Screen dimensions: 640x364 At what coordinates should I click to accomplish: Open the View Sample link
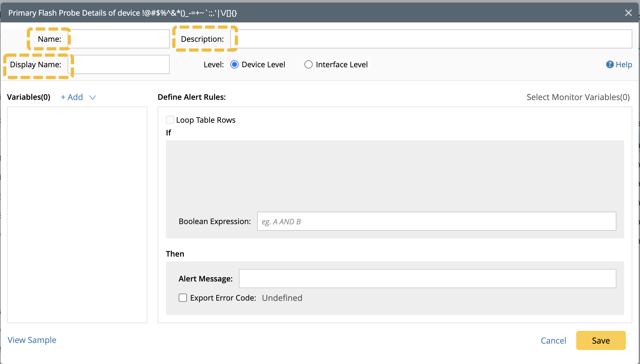pyautogui.click(x=32, y=340)
